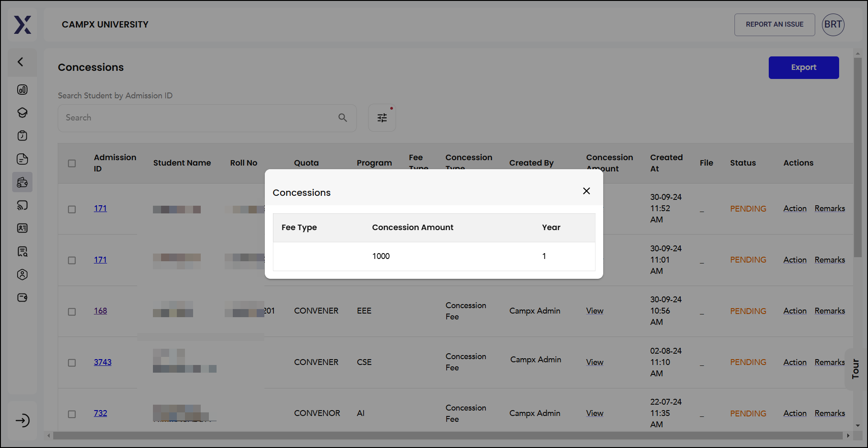This screenshot has height=448, width=868.
Task: Open the graduation cap sidebar icon
Action: [x=22, y=113]
